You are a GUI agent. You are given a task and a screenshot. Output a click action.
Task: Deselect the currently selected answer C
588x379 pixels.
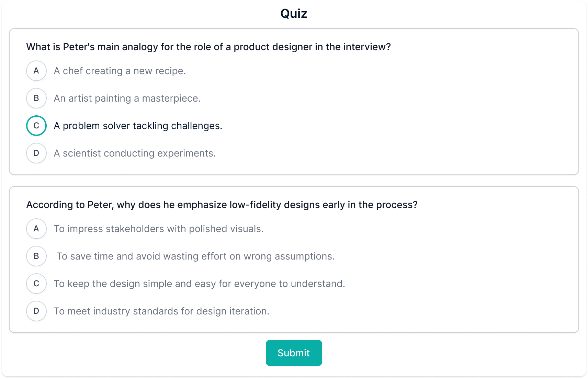(36, 126)
